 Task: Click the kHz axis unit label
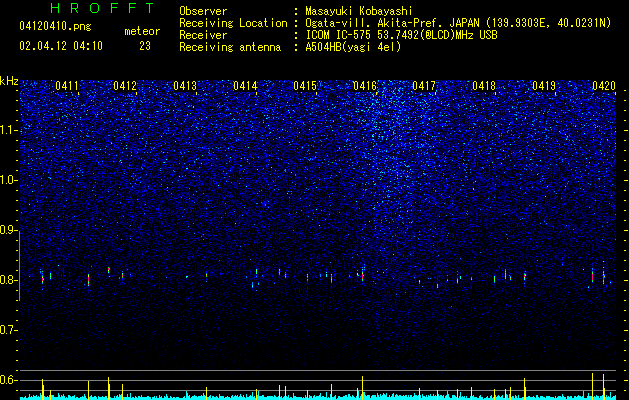click(10, 81)
